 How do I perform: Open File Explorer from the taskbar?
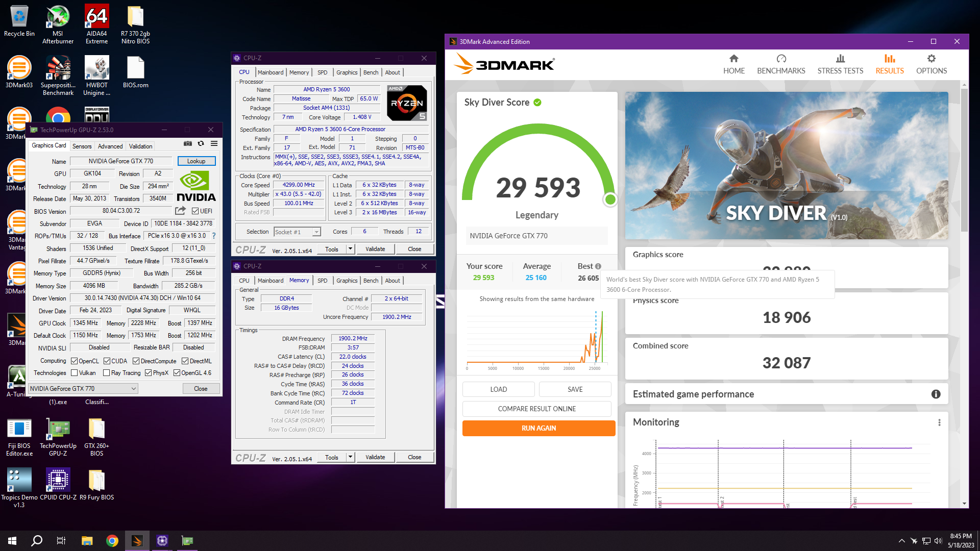[x=87, y=541]
